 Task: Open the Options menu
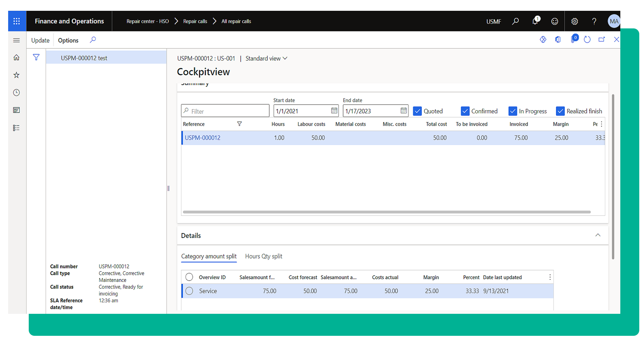click(x=68, y=40)
